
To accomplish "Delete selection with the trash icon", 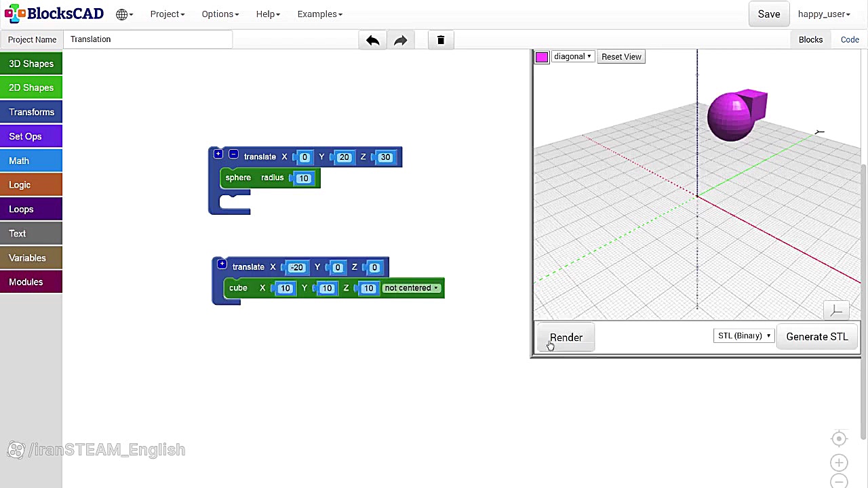I will point(441,40).
